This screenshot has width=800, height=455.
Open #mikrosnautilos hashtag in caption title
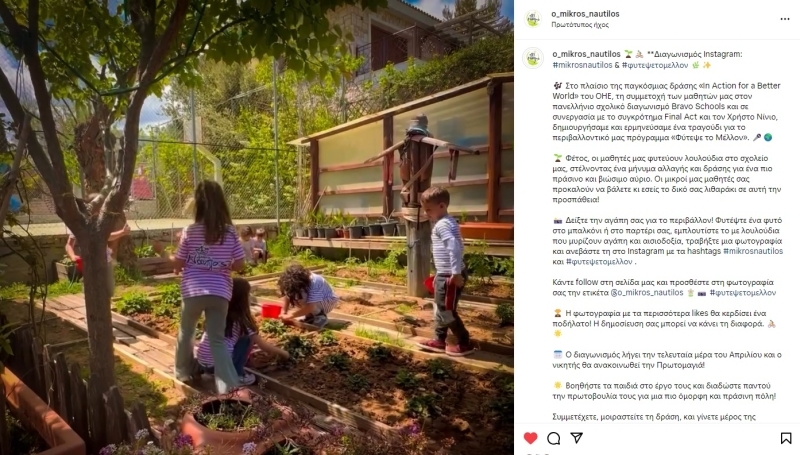(582, 65)
